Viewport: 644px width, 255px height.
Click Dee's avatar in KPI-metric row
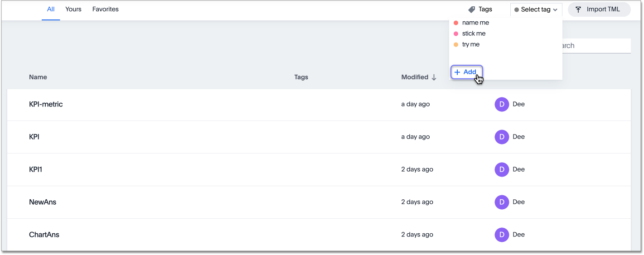[502, 104]
